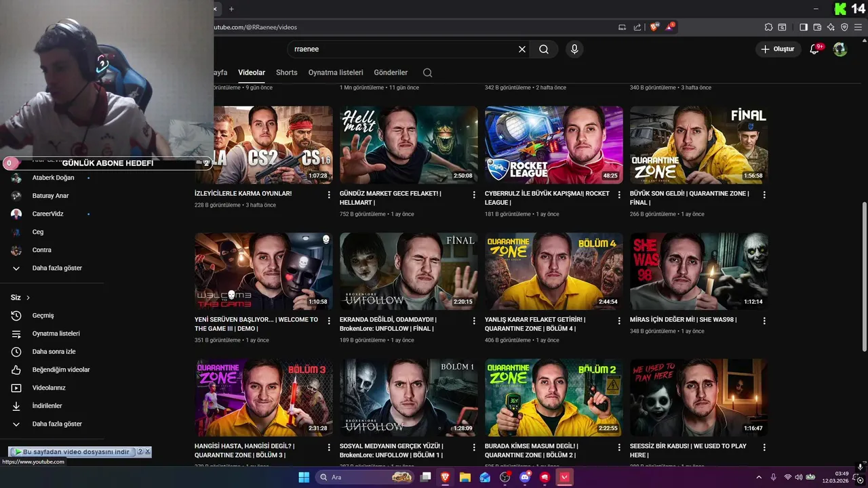Image resolution: width=868 pixels, height=488 pixels.
Task: Open HELLMART video thumbnail
Action: [x=409, y=144]
